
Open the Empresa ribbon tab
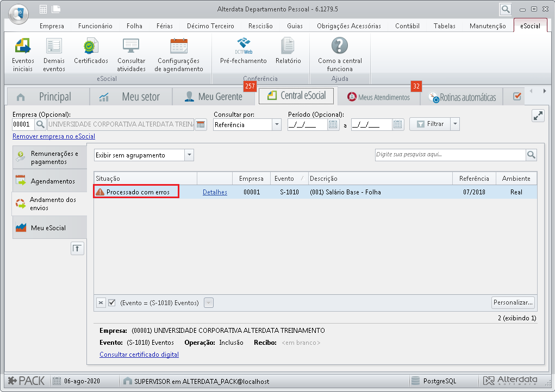point(52,26)
